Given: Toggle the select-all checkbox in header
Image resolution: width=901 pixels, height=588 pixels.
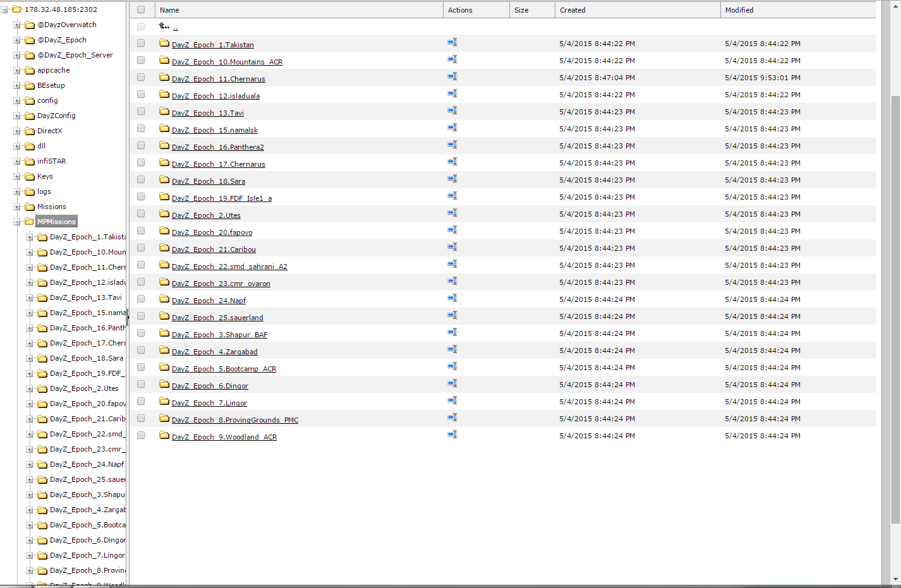Looking at the screenshot, I should point(141,9).
